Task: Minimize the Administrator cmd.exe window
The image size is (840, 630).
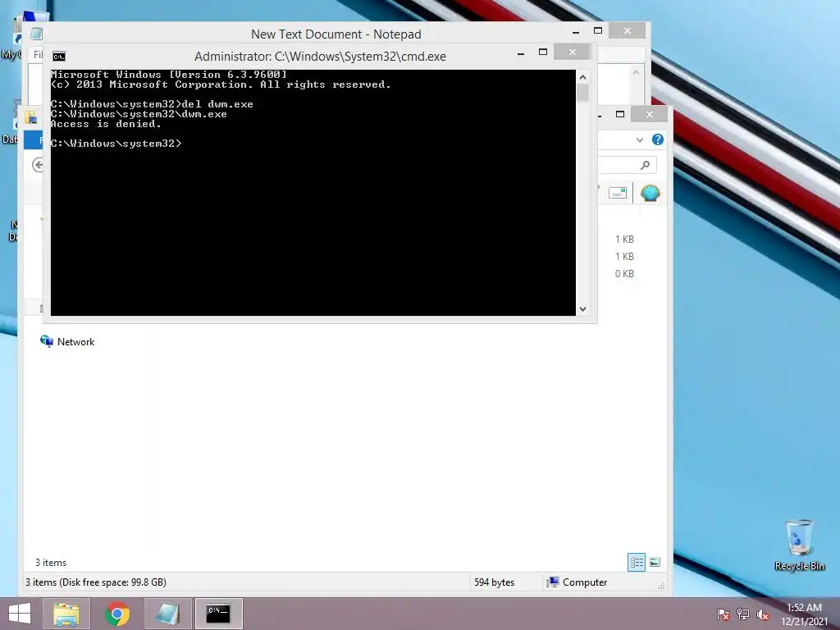Action: [x=521, y=53]
